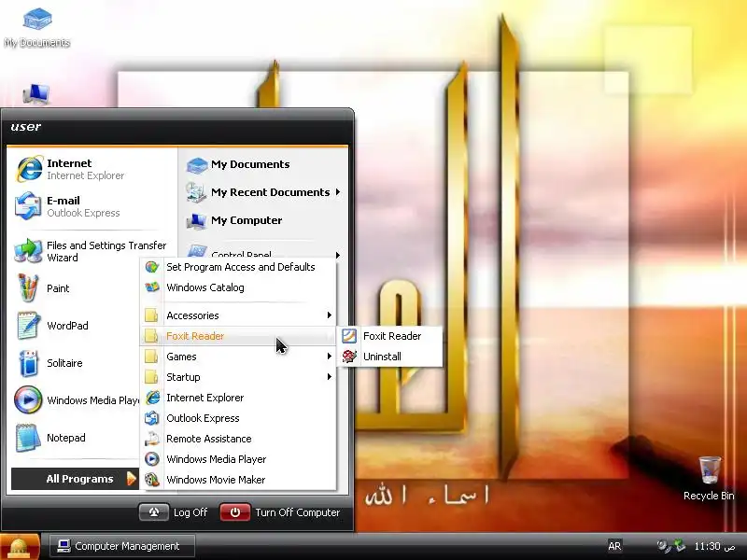Click Turn Off Computer label
The image size is (747, 560).
point(297,512)
